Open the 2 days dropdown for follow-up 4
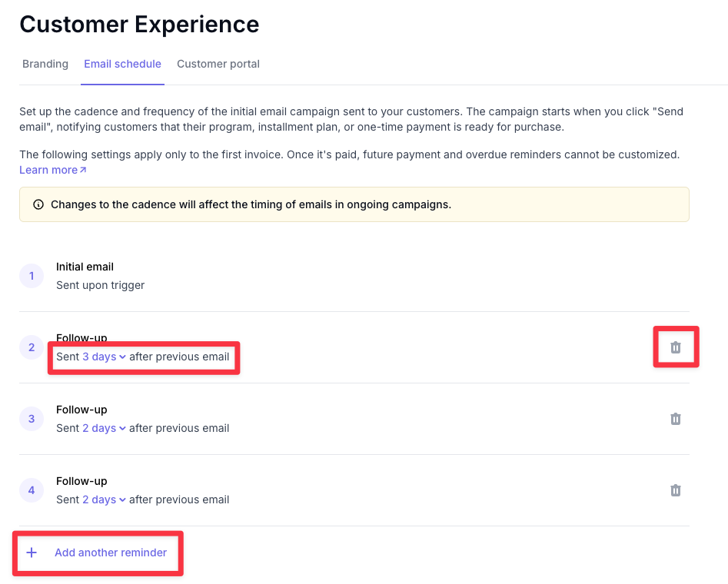The height and width of the screenshot is (584, 728). [x=104, y=499]
